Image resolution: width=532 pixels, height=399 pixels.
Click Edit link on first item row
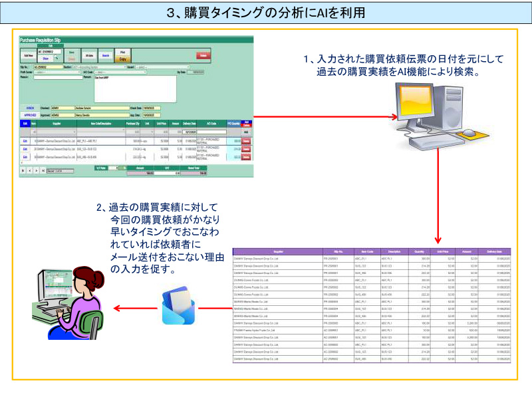click(25, 141)
